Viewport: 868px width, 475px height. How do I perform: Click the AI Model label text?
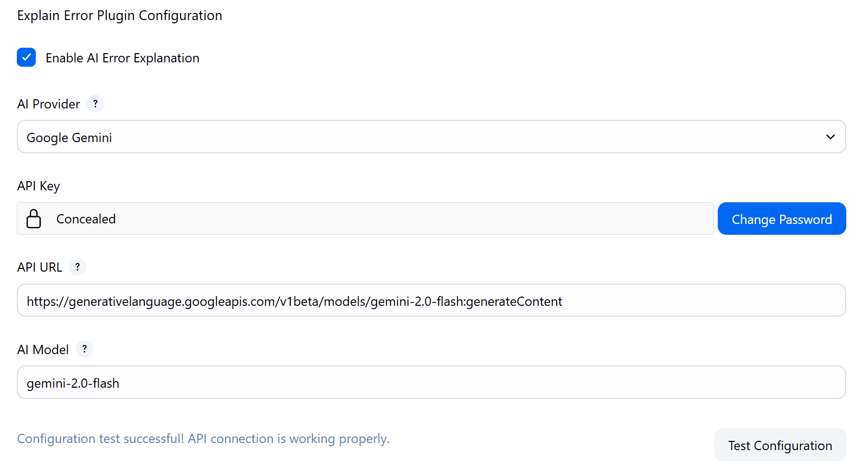tap(43, 350)
